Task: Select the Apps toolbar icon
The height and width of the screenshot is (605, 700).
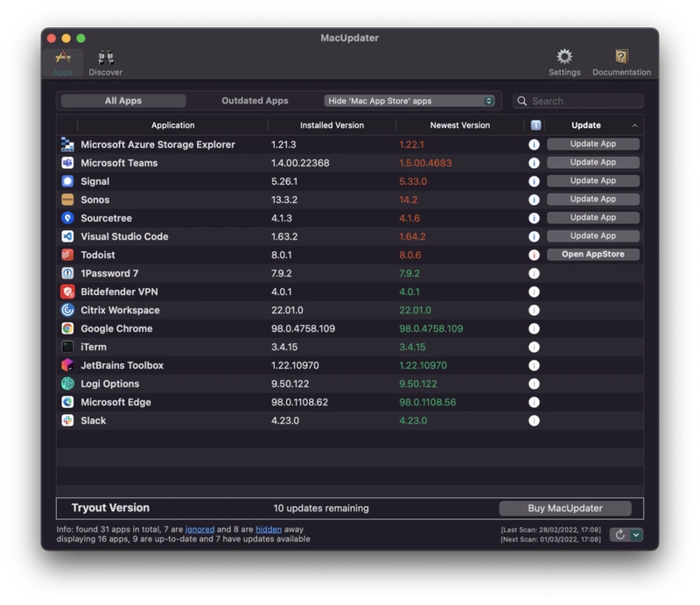Action: [x=62, y=58]
